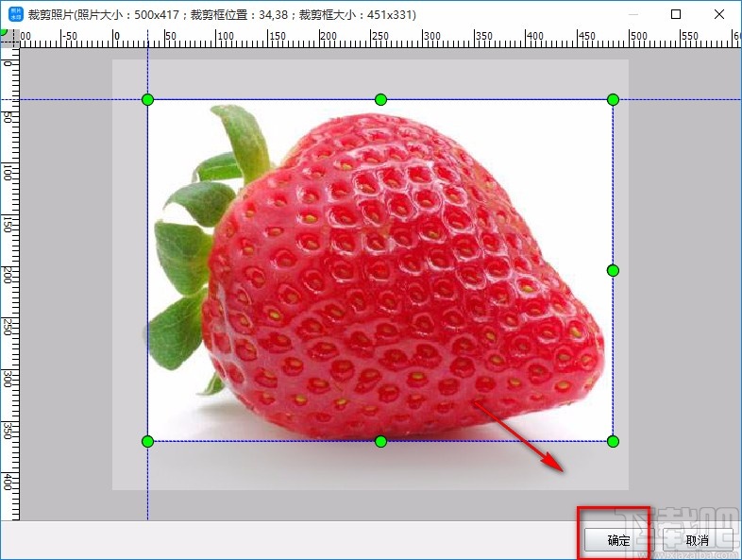Cancel cropping with 取消 button

(x=697, y=540)
